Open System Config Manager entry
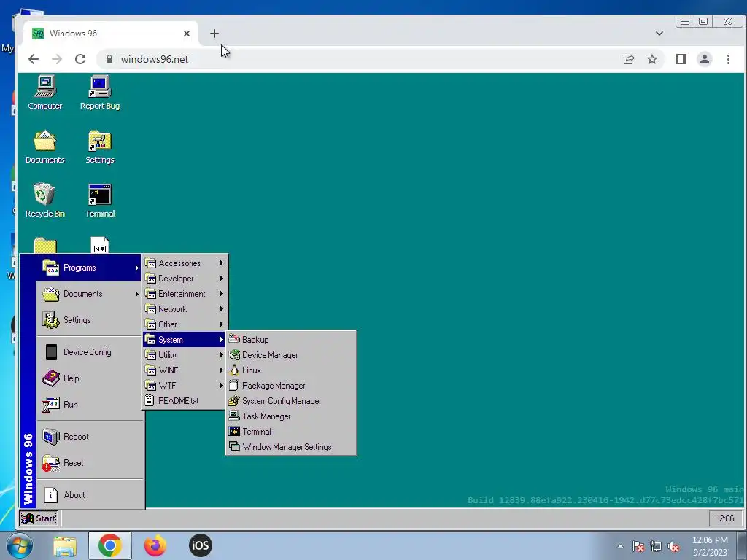This screenshot has width=747, height=560. pos(290,401)
